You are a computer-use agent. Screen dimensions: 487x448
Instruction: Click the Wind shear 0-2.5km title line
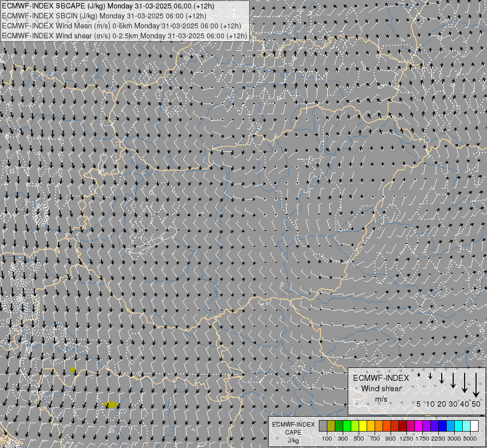tap(124, 36)
